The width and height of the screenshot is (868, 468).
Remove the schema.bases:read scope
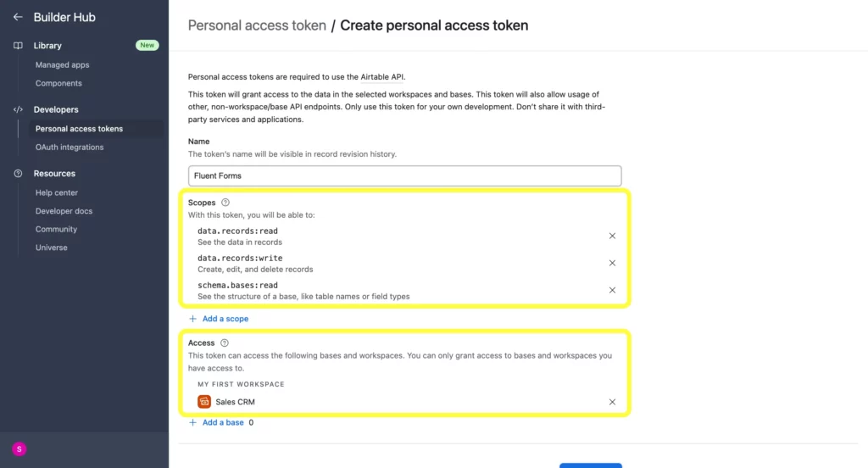[612, 290]
